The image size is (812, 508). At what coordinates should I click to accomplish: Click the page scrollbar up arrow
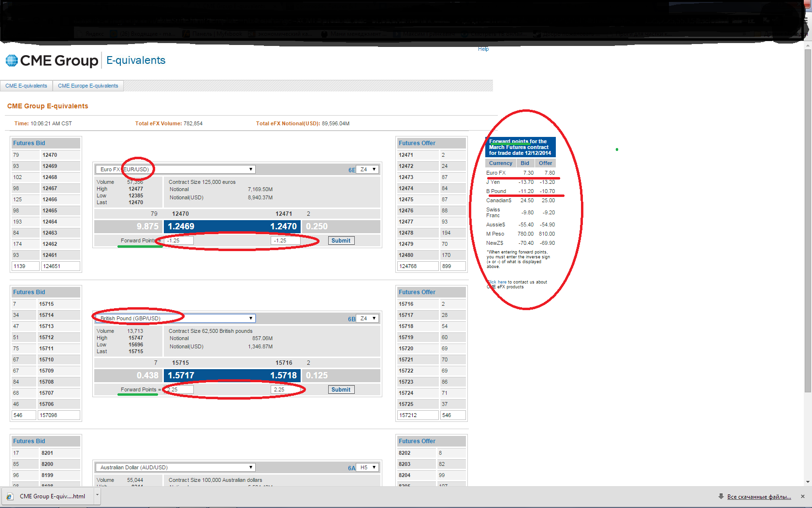808,46
